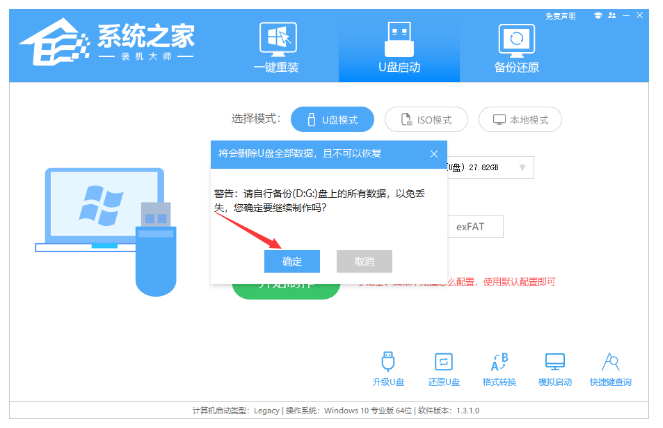Launch the 模拟启动 simulated boot tool
Screen dimensions: 663x428
[554, 367]
